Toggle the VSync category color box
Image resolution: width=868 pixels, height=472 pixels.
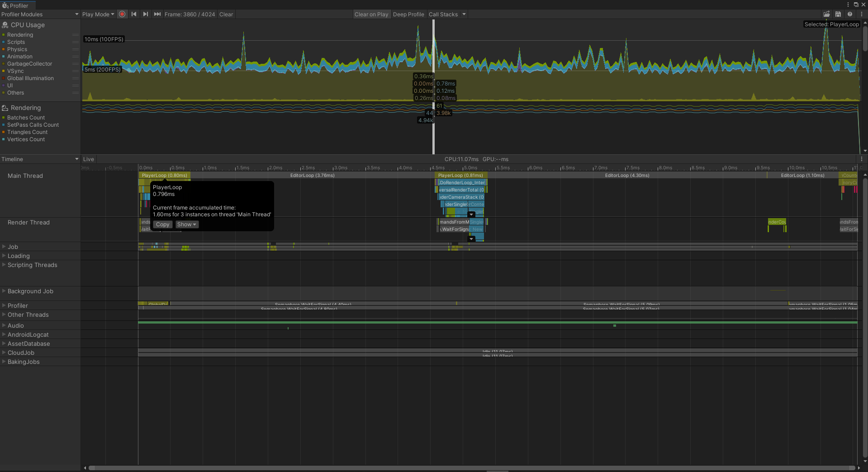point(4,71)
